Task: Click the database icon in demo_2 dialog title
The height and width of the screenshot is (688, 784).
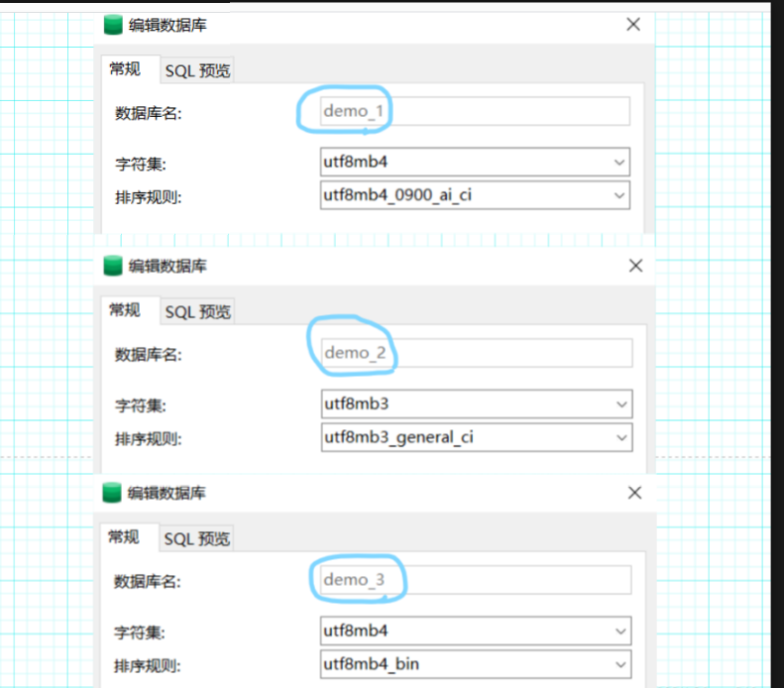Action: [x=113, y=266]
